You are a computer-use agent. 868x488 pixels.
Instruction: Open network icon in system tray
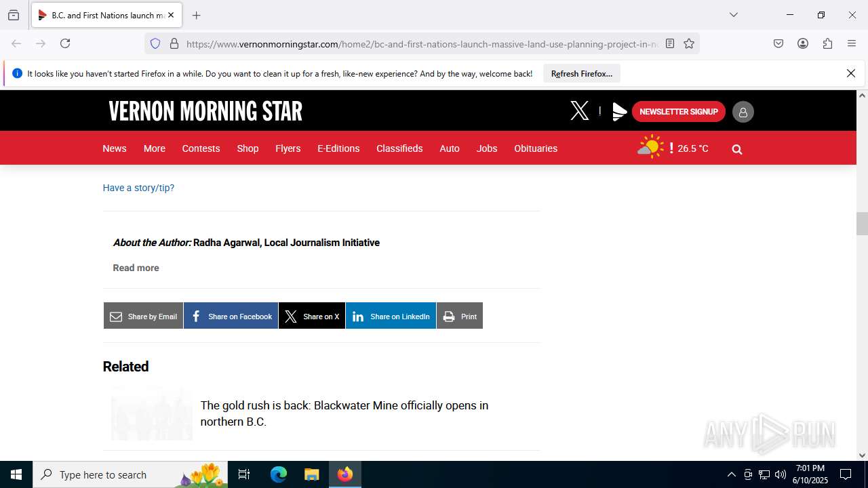coord(764,474)
